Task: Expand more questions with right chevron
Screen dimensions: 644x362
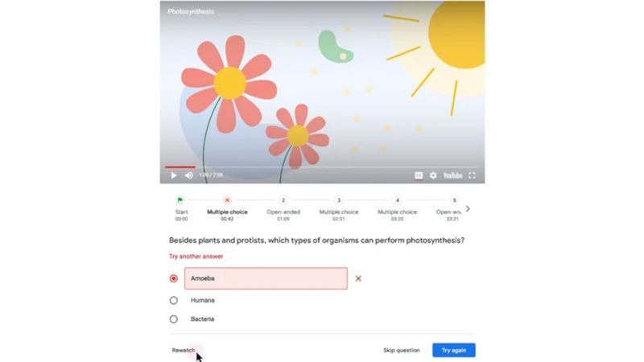Action: (x=468, y=209)
